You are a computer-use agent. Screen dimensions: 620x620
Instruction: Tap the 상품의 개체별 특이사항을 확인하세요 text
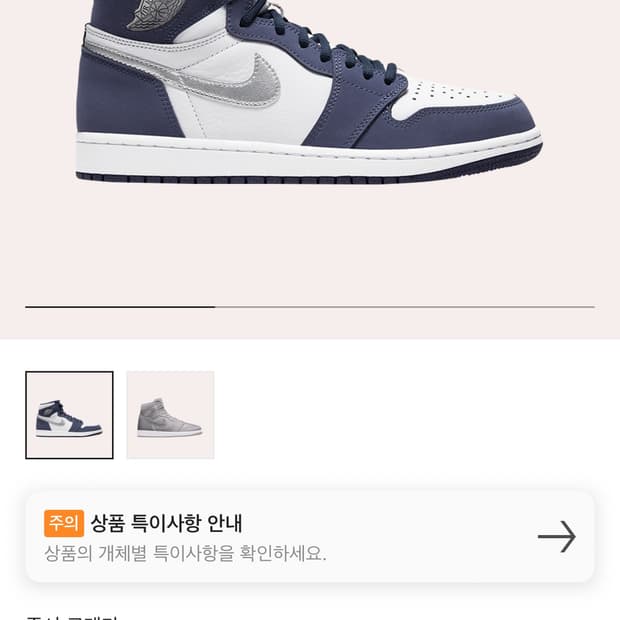[x=185, y=553]
